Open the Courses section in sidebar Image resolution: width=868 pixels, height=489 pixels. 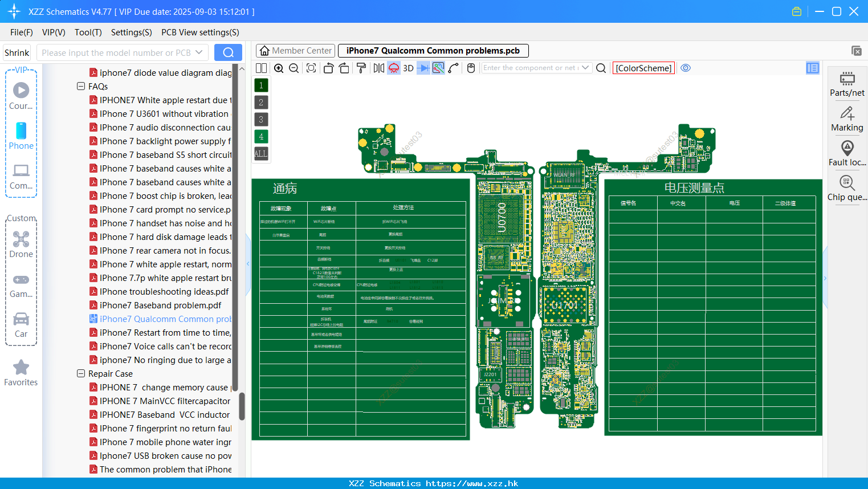click(x=21, y=96)
